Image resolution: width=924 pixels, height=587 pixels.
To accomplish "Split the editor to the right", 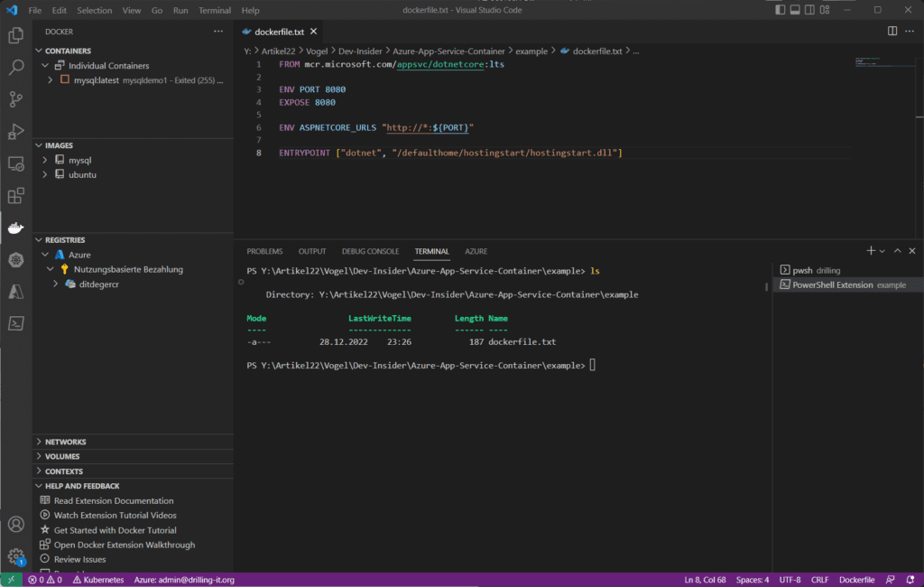I will (x=892, y=32).
